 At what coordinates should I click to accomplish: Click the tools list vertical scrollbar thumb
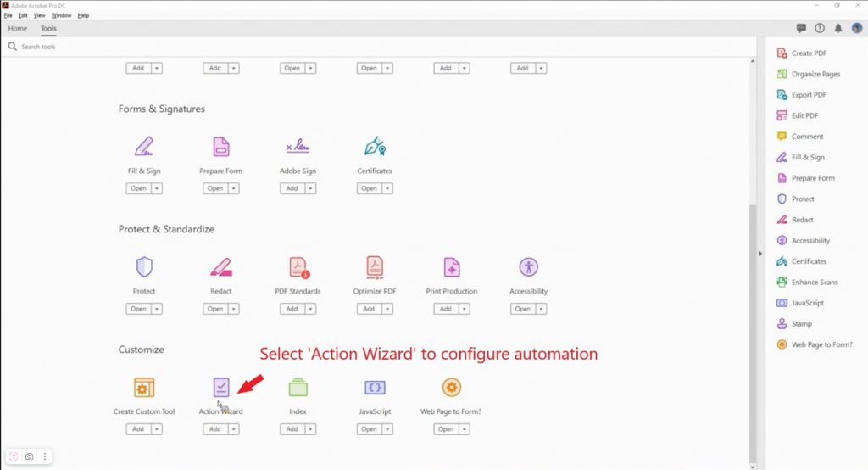click(753, 333)
